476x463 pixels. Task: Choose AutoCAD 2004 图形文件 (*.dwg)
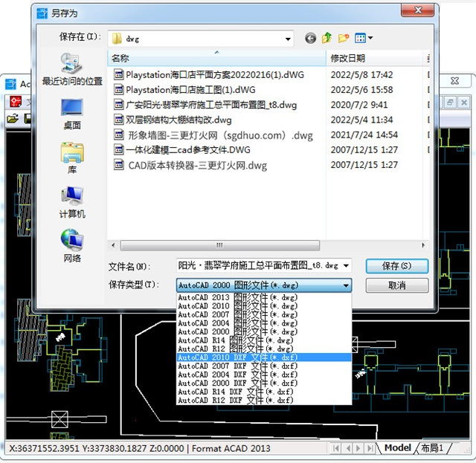coord(264,323)
